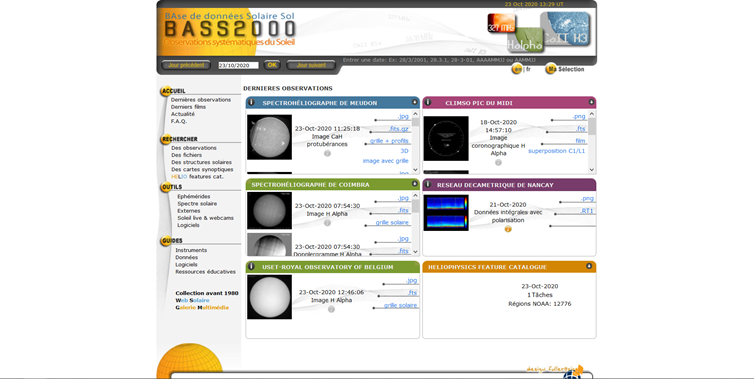Viewport: 754px width, 379px height.
Task: Open Meudon 'grille + profils' link
Action: pyautogui.click(x=390, y=141)
